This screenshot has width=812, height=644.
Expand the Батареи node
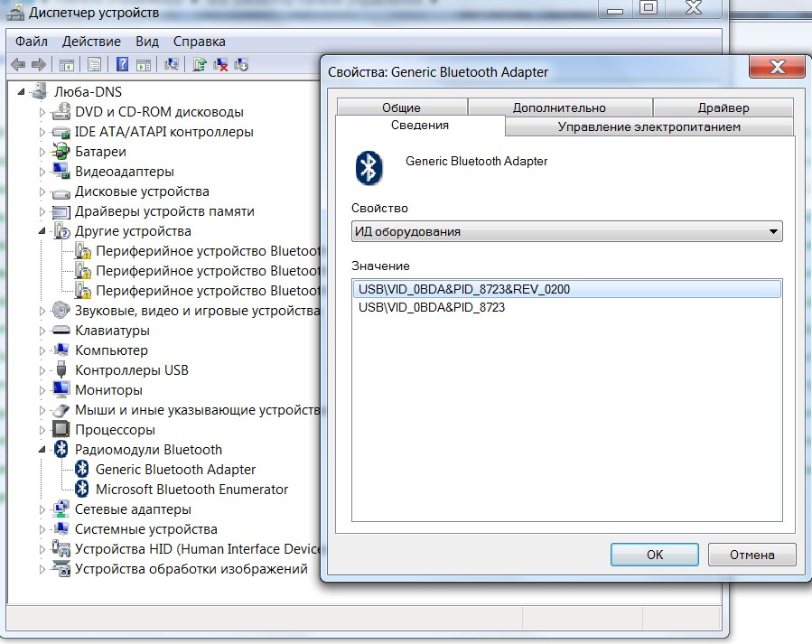(x=42, y=152)
